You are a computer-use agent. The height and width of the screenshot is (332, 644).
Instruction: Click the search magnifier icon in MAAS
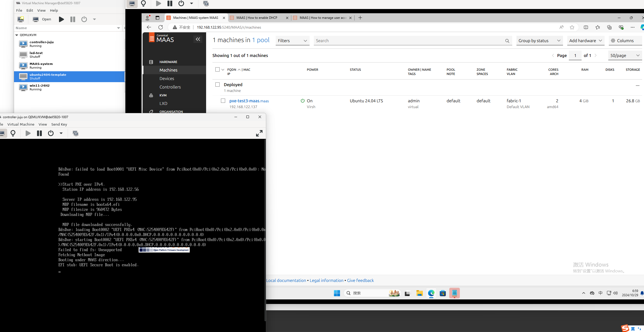coord(507,41)
